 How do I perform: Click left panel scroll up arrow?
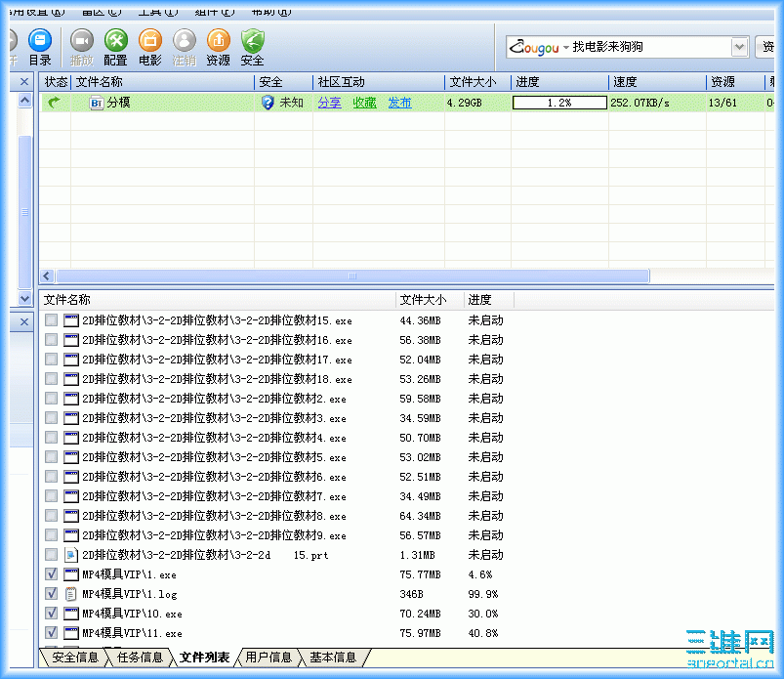coord(24,101)
